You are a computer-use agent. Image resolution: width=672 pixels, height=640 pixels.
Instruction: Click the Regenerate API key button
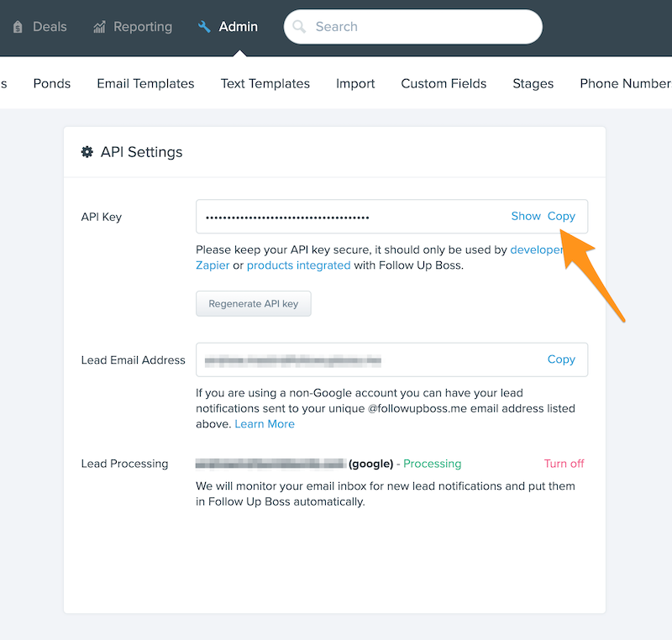tap(254, 304)
